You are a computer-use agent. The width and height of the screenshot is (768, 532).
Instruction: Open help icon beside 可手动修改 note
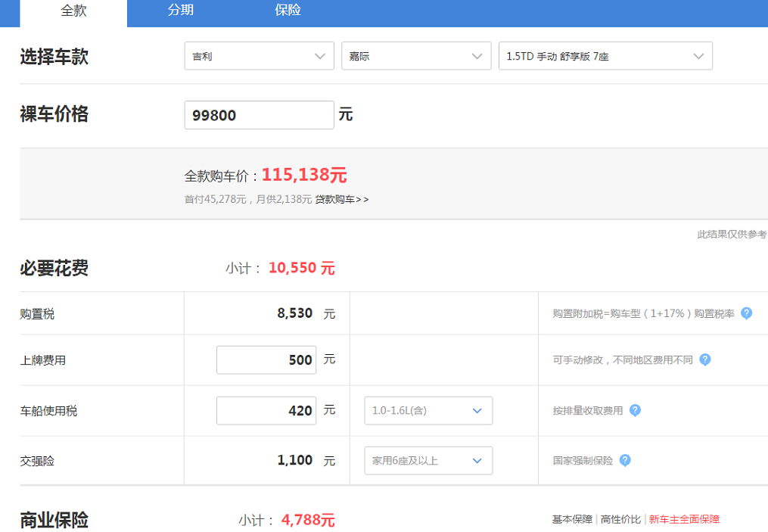click(704, 359)
